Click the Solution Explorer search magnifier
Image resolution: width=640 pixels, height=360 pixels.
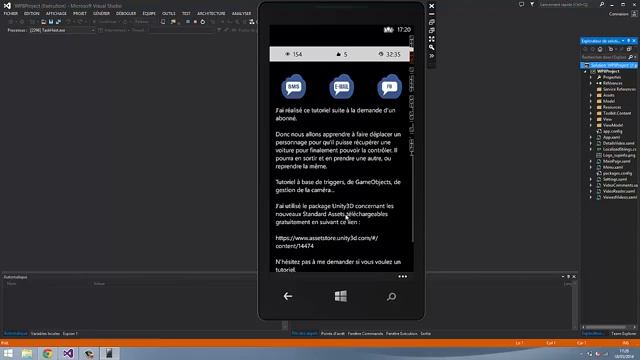pyautogui.click(x=630, y=57)
